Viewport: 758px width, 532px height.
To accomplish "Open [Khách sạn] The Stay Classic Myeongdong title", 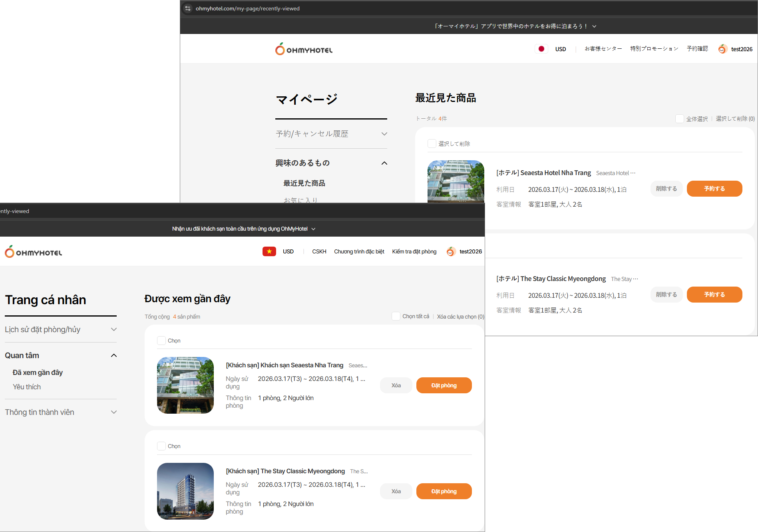I will coord(285,471).
